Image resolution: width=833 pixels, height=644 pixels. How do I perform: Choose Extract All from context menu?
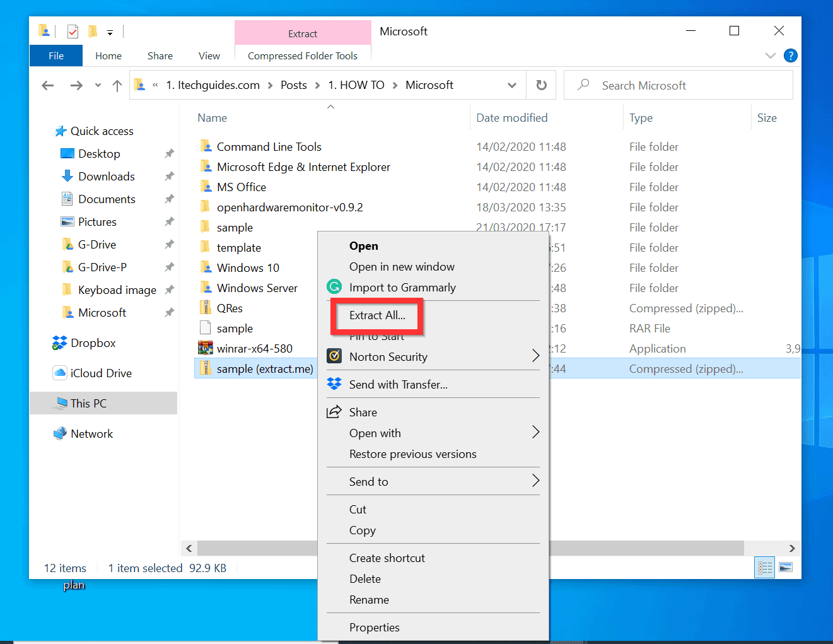(377, 315)
